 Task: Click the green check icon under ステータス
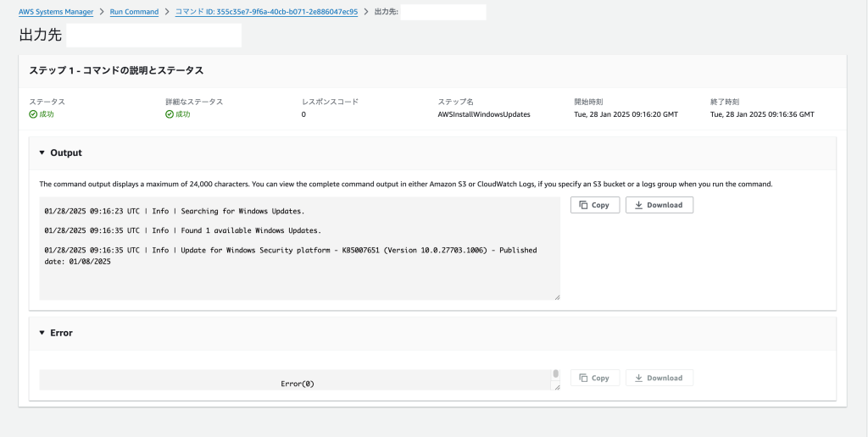tap(33, 114)
